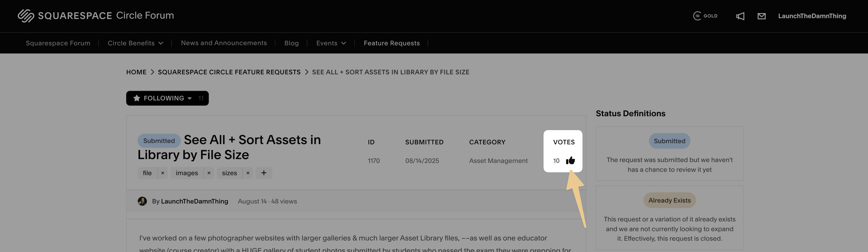The height and width of the screenshot is (252, 868).
Task: Add a new tag with plus button
Action: [x=264, y=173]
